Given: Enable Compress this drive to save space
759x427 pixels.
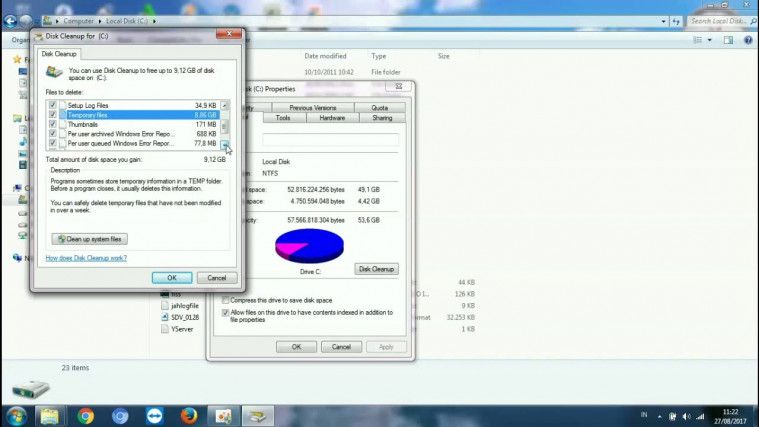Looking at the screenshot, I should [x=225, y=300].
